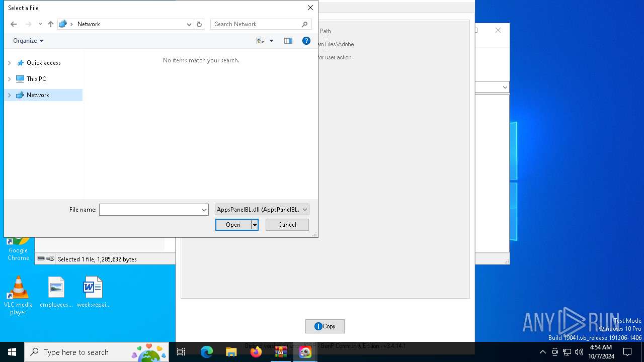Expand the address bar history dropdown
This screenshot has width=644, height=362.
(x=189, y=24)
